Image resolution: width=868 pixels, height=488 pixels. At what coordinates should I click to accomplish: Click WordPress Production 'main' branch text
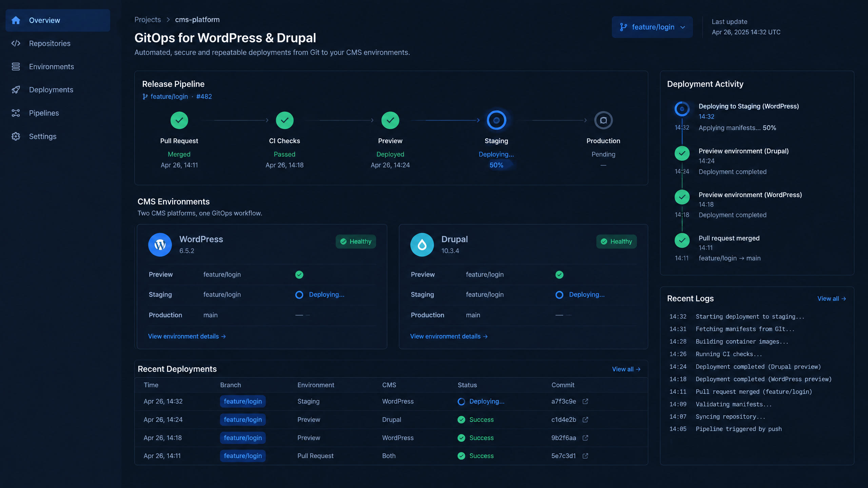[211, 315]
